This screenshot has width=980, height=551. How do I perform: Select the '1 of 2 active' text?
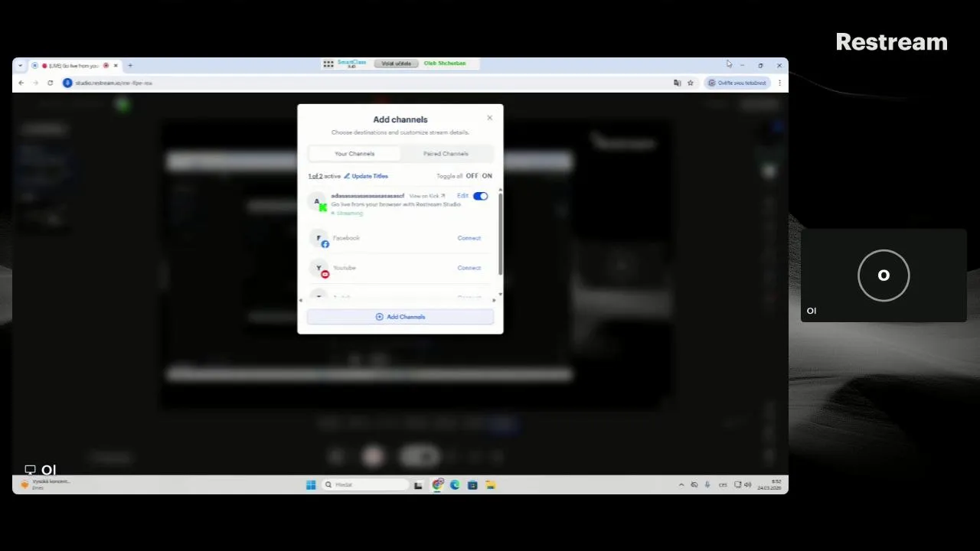point(325,176)
